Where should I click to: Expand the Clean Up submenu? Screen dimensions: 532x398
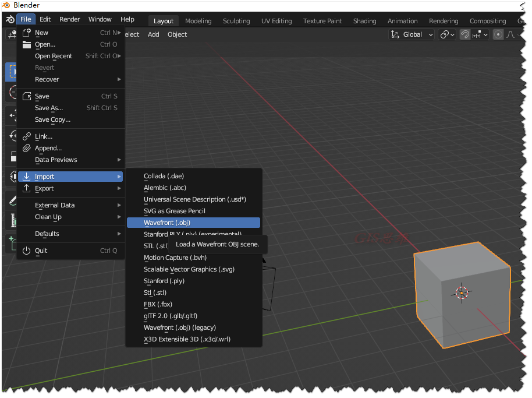(x=70, y=217)
